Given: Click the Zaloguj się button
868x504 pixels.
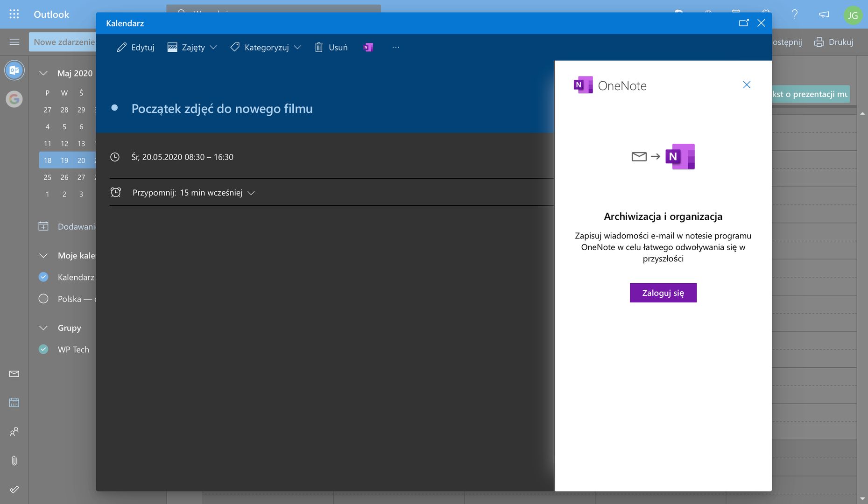Looking at the screenshot, I should (663, 293).
